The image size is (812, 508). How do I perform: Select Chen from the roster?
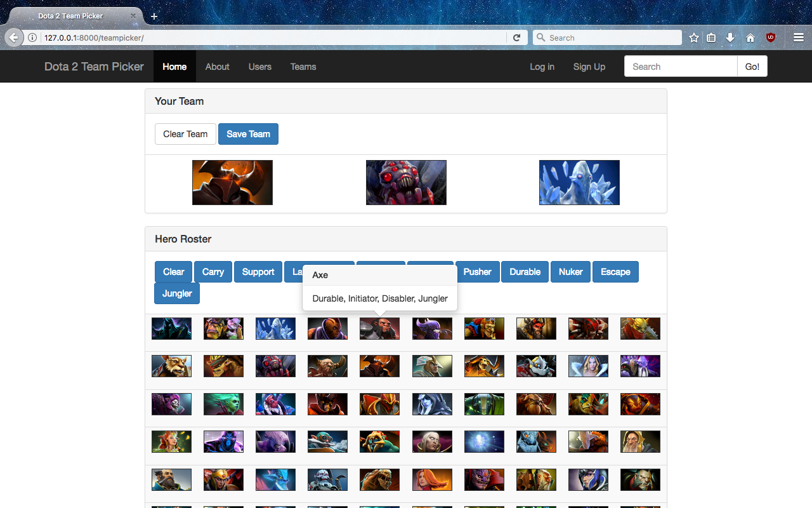[432, 366]
